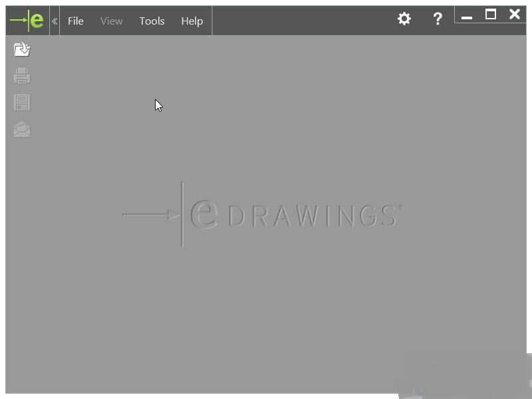Click the Save floppy disk icon

22,102
